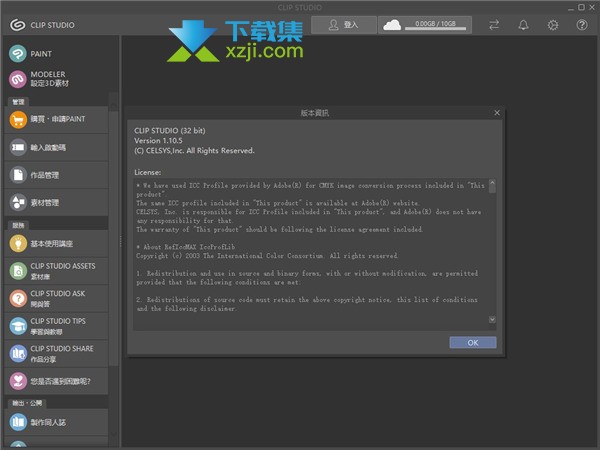Open works management document icon
Image resolution: width=600 pixels, height=450 pixels.
pos(18,175)
